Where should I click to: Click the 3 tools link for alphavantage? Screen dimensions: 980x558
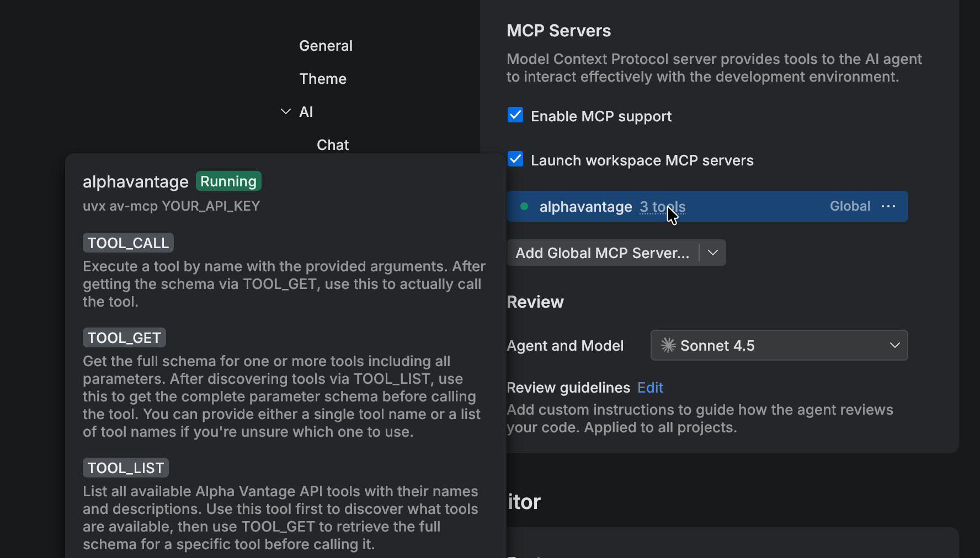point(662,207)
